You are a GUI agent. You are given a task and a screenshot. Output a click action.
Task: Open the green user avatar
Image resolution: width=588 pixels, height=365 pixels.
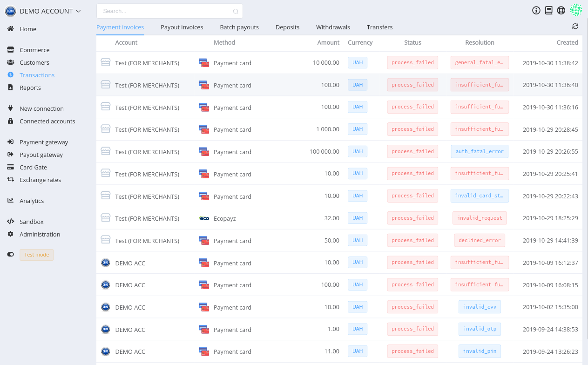[x=576, y=10]
